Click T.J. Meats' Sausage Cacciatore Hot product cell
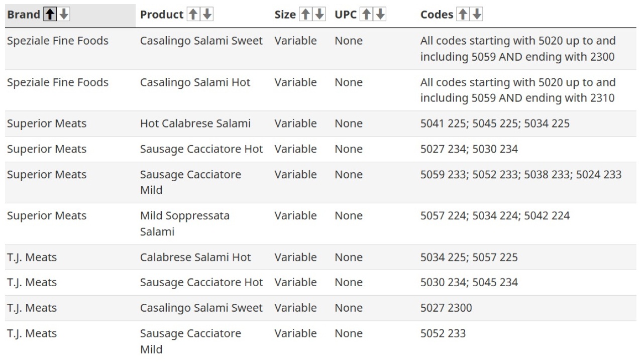This screenshot has height=364, width=643. (x=201, y=283)
